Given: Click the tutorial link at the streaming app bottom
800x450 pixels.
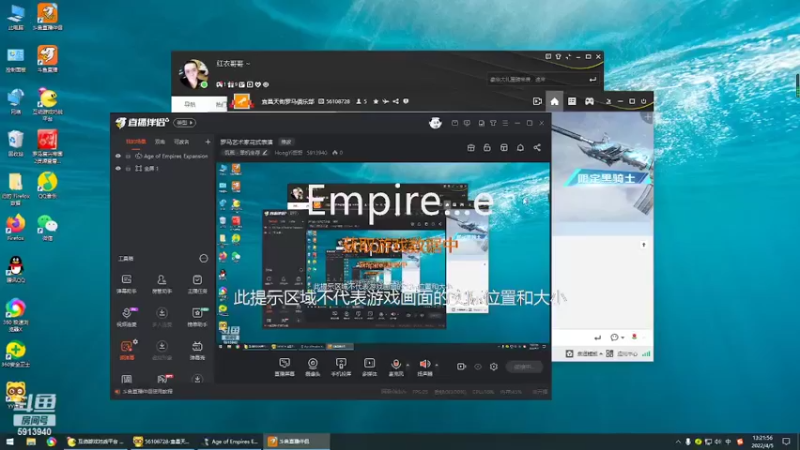Looking at the screenshot, I should click(148, 391).
